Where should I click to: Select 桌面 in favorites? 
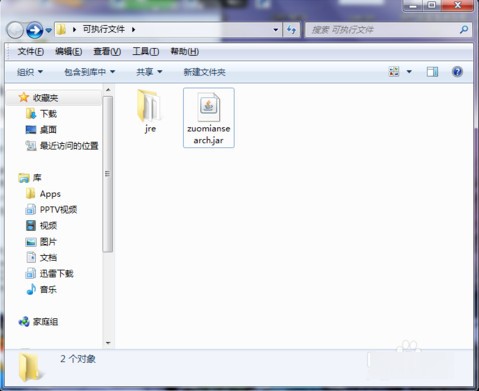click(x=48, y=130)
